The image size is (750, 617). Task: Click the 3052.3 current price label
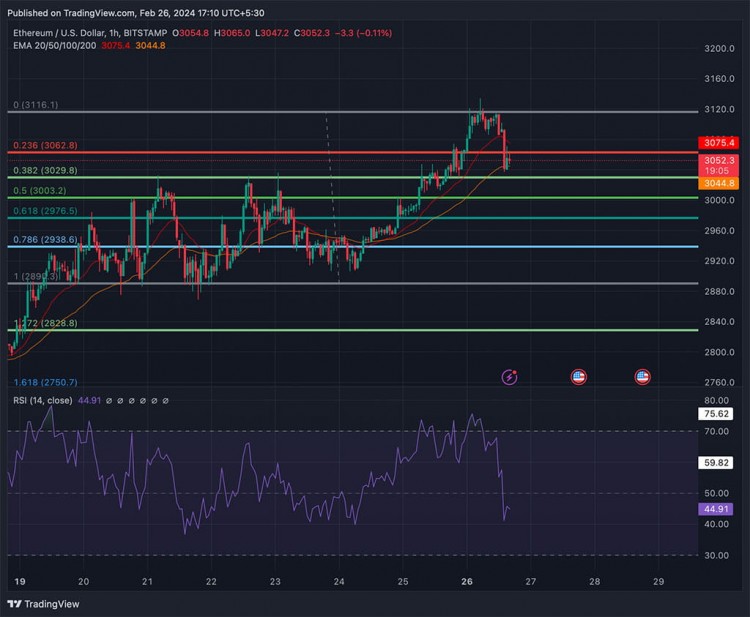tap(719, 160)
